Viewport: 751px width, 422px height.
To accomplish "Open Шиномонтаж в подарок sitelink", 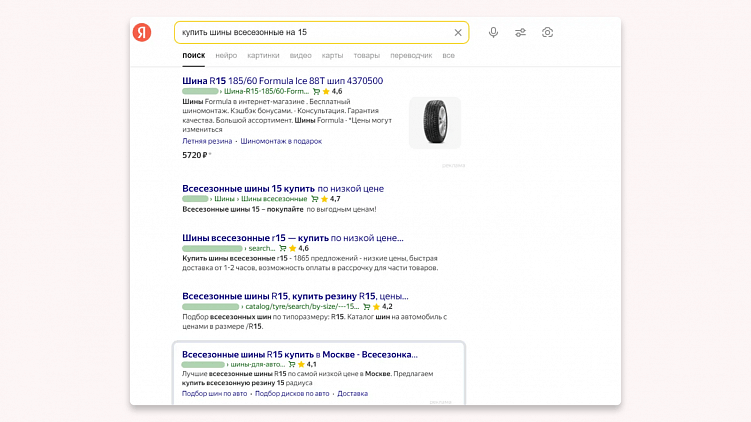I will coord(280,141).
